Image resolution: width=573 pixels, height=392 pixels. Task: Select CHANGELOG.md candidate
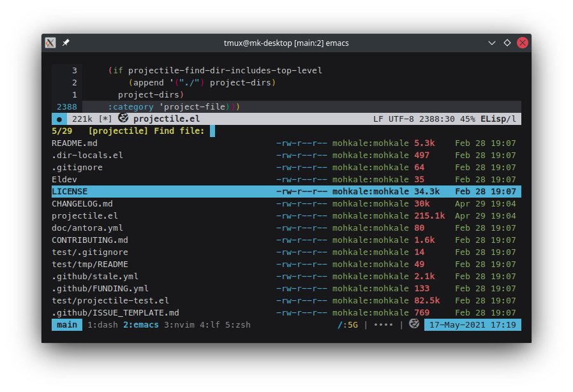(x=286, y=204)
